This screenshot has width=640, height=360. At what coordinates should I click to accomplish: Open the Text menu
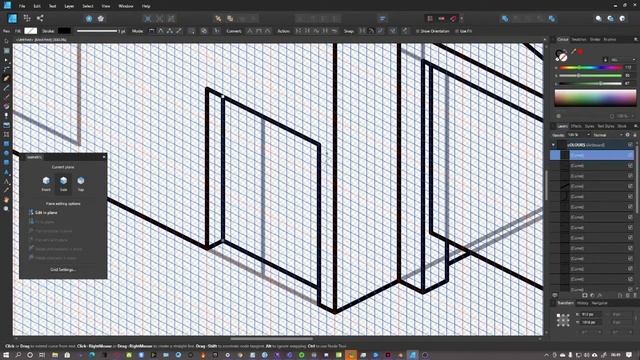coord(52,6)
